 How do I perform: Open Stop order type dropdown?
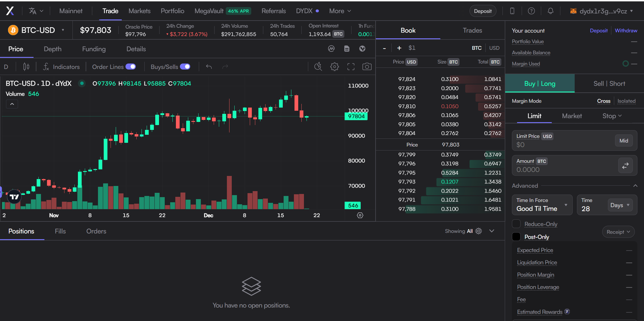click(612, 116)
